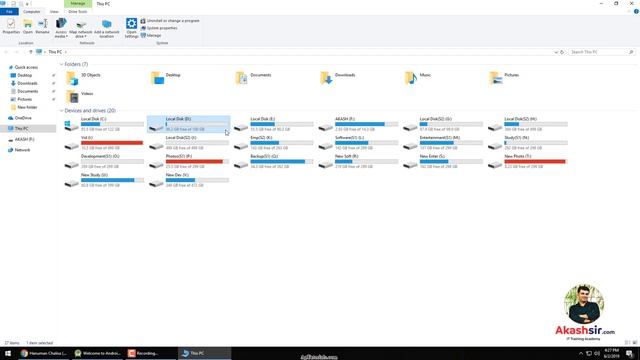The height and width of the screenshot is (360, 640).
Task: Click This PC in the address bar
Action: pos(55,52)
